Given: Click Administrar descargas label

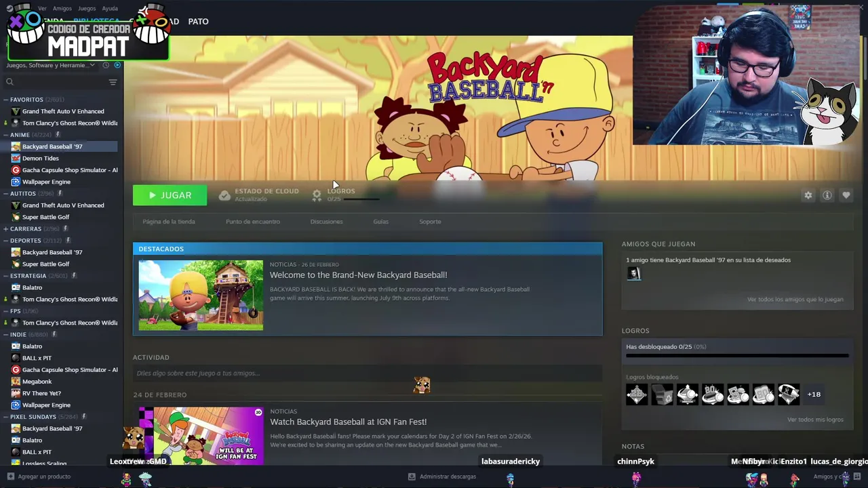Looking at the screenshot, I should (x=448, y=476).
